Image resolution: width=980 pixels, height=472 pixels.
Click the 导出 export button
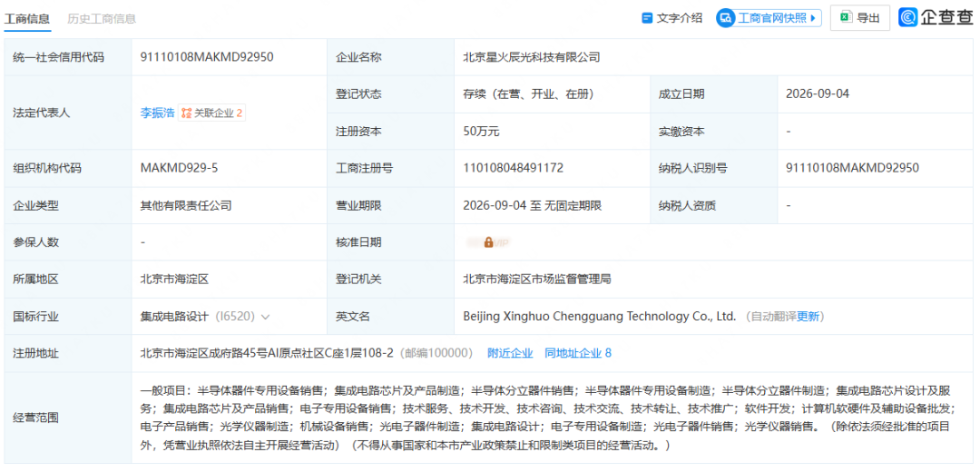pos(859,18)
